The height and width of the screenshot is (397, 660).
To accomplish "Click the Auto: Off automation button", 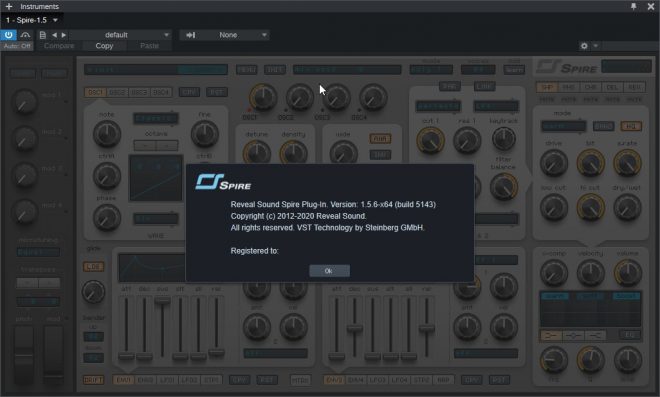I will coord(17,45).
